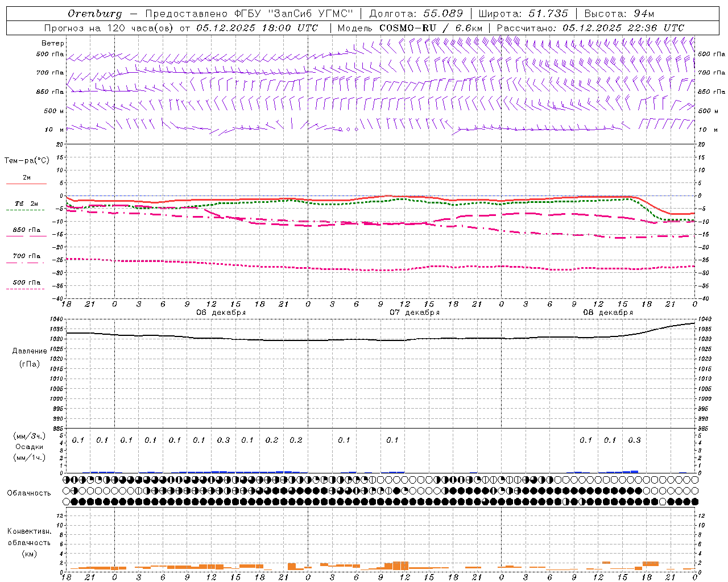This screenshot has height=582, width=728.
Task: Click the Td 2м legend entry
Action: 27,203
